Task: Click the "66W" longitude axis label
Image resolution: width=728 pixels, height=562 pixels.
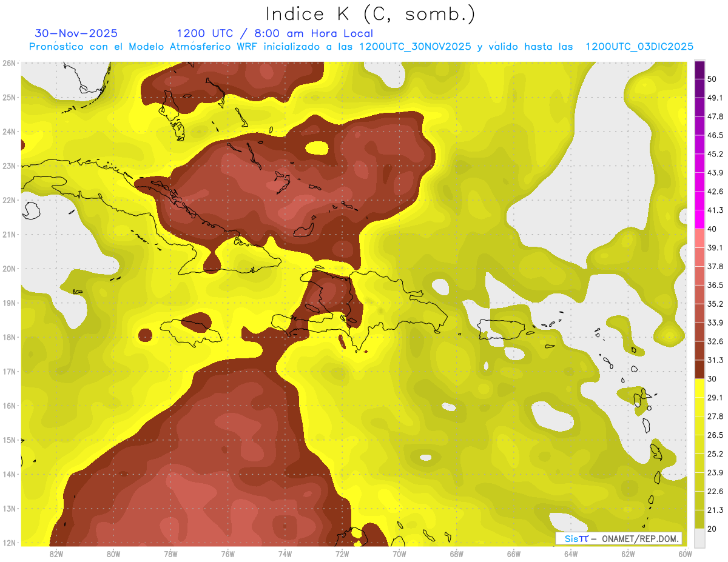Action: point(514,554)
